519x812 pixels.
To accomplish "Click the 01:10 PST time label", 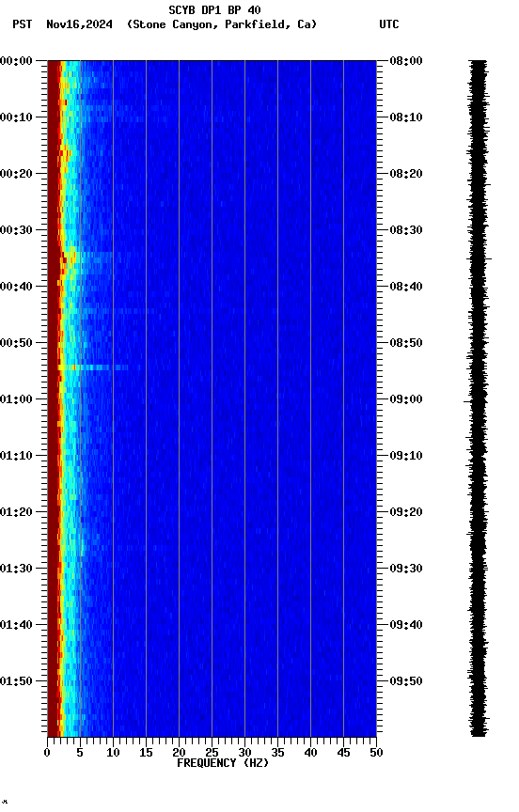I will pos(16,456).
